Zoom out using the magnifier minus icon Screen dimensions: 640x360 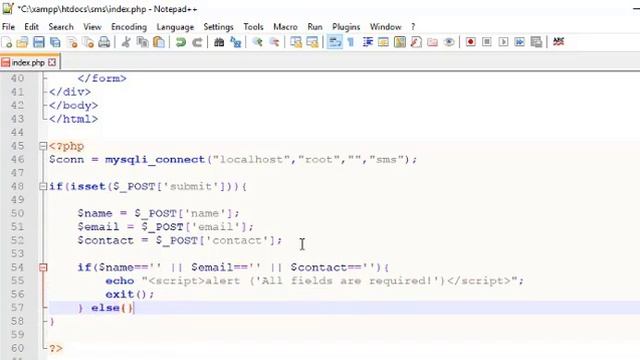[x=274, y=42]
